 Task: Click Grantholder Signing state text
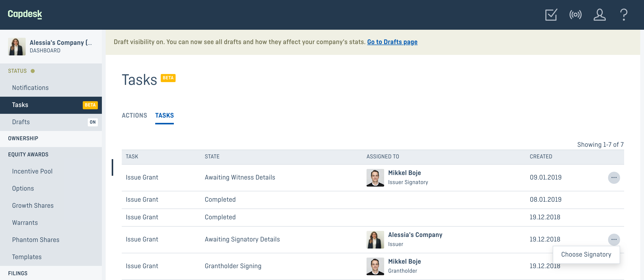(x=233, y=266)
